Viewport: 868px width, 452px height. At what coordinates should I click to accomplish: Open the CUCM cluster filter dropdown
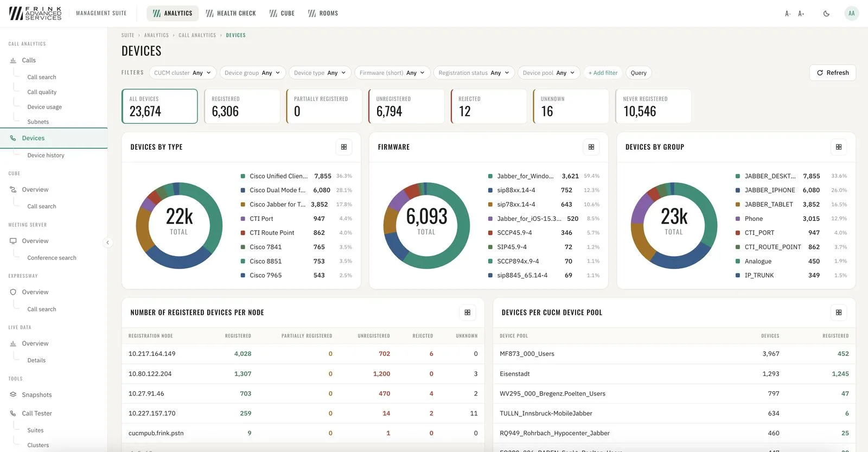click(x=182, y=73)
